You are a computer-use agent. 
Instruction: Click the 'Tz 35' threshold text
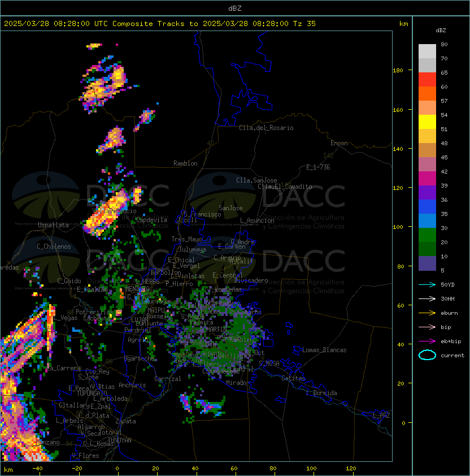click(x=304, y=24)
